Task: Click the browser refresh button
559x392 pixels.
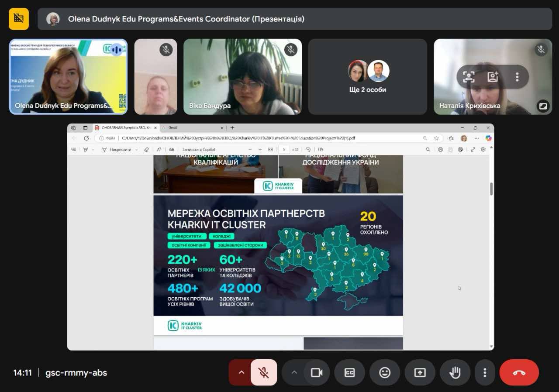Action: coord(86,138)
